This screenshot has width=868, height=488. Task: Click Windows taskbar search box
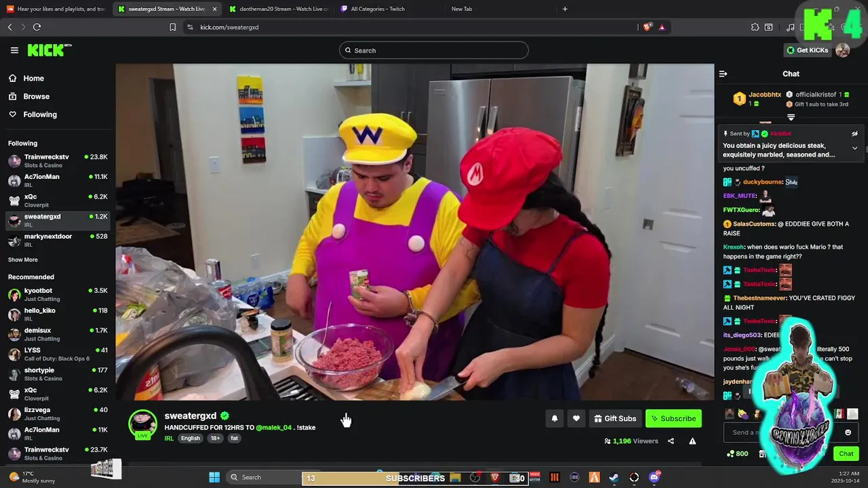click(x=263, y=477)
